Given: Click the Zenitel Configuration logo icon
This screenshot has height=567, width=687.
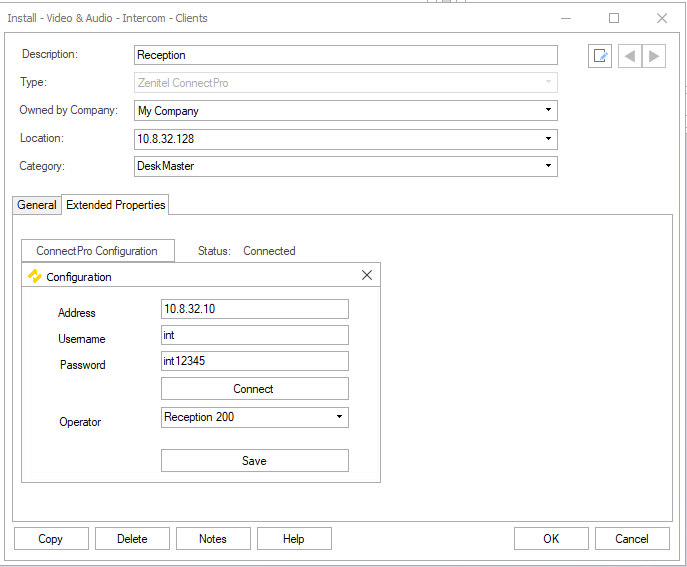Looking at the screenshot, I should click(35, 276).
